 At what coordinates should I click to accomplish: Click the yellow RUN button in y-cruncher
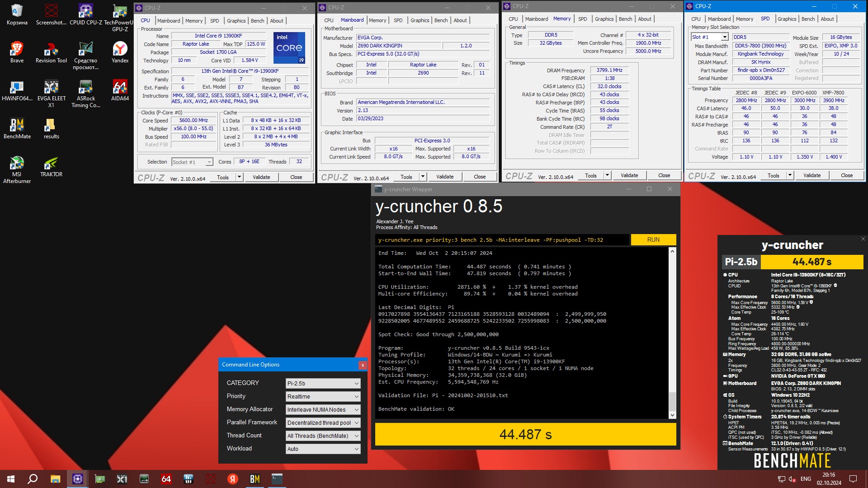(x=653, y=240)
